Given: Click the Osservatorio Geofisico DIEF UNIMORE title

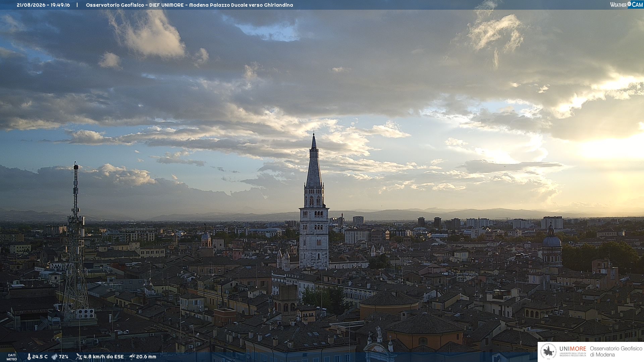Looking at the screenshot, I should point(135,5).
